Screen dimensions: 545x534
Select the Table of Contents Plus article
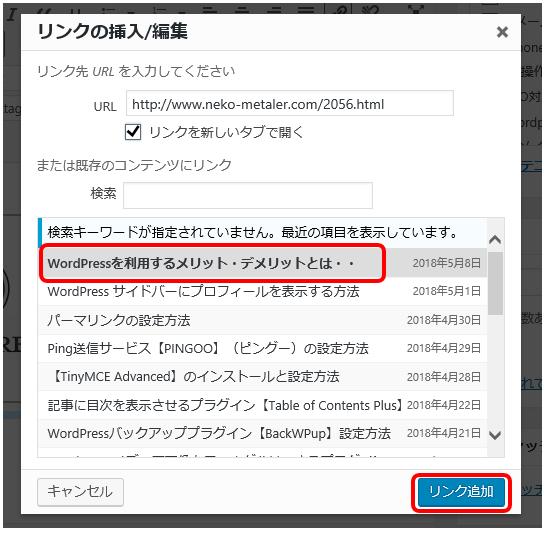(x=262, y=405)
